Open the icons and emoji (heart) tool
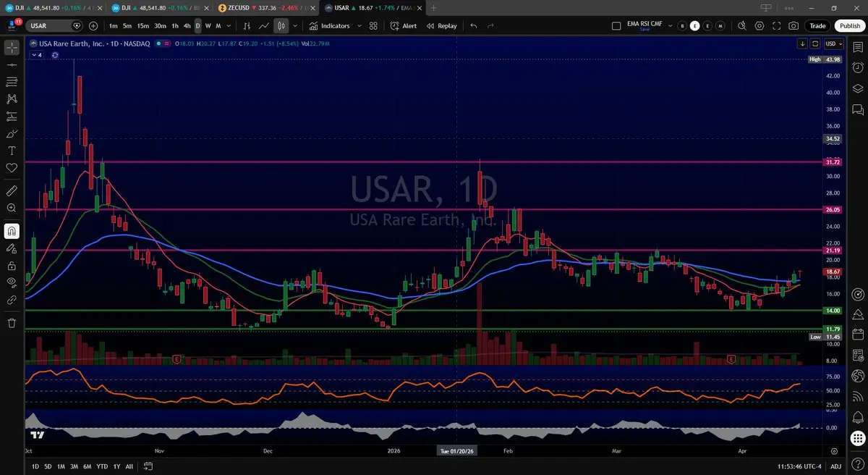Viewport: 868px width, 475px height. tap(12, 168)
